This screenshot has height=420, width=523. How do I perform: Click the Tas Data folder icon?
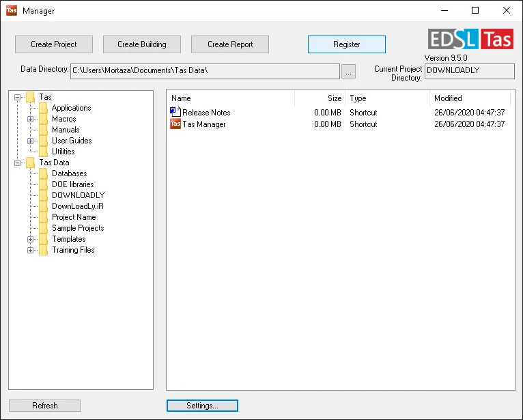(30, 163)
